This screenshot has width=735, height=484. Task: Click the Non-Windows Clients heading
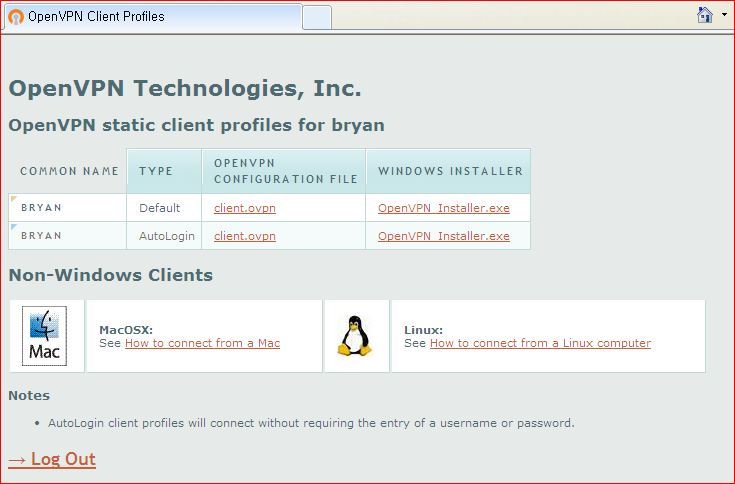coord(111,275)
